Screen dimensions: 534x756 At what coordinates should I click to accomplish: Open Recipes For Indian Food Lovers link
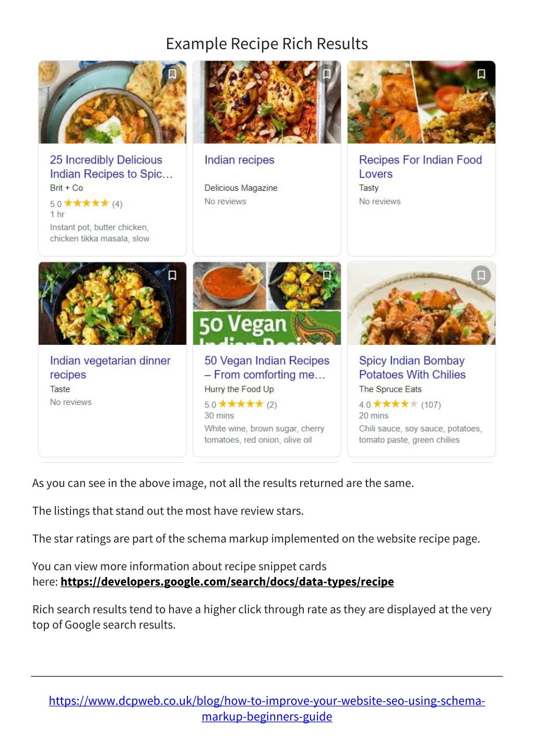coord(420,167)
